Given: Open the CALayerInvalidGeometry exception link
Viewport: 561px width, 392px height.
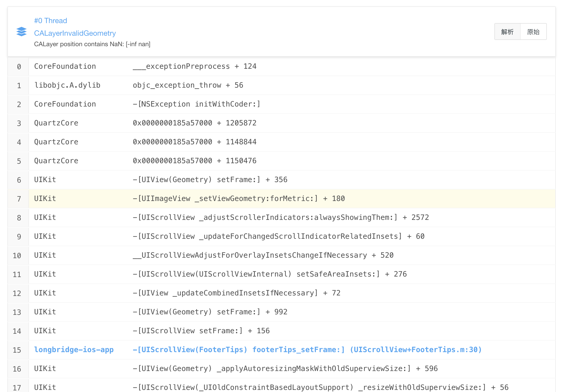Looking at the screenshot, I should pos(75,33).
